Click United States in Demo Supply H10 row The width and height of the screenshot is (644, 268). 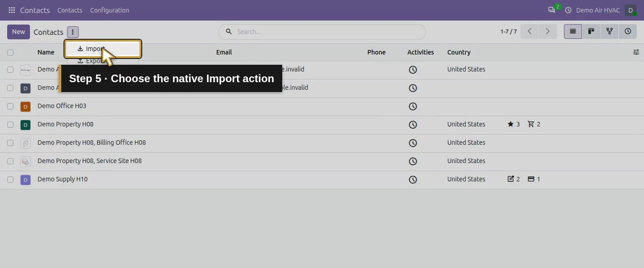[466, 179]
